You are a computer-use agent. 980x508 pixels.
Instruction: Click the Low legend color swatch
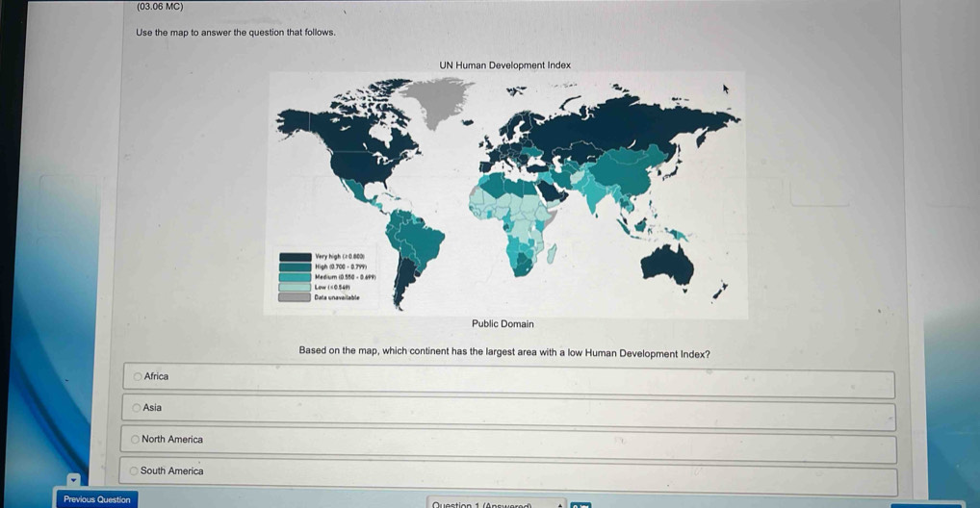tap(295, 287)
